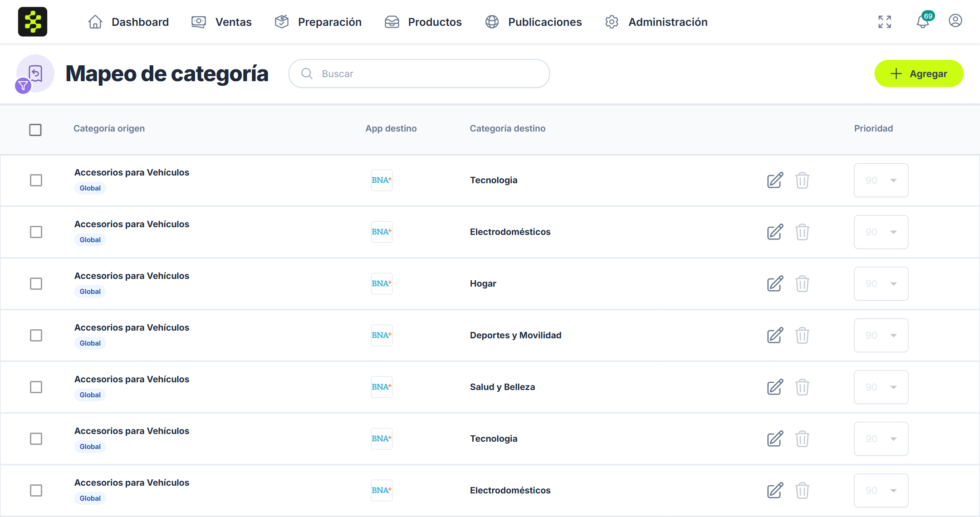This screenshot has width=980, height=517.
Task: Open the Publicaciones menu
Action: (533, 22)
